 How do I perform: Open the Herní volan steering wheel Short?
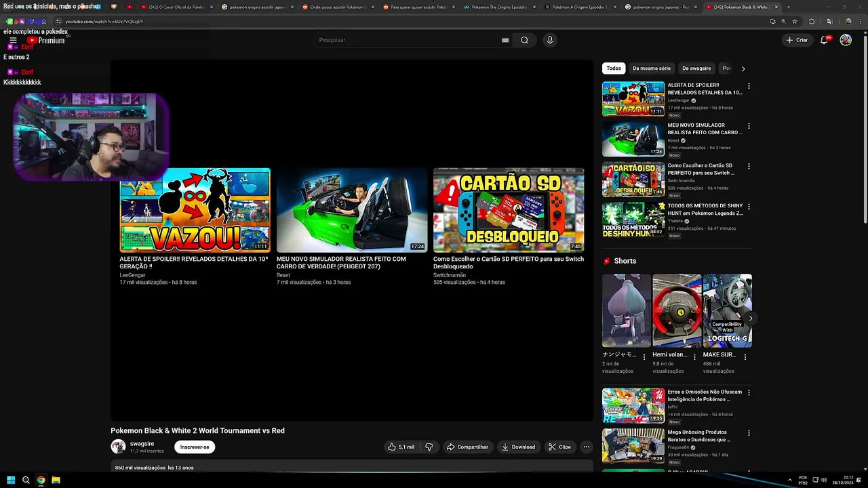pos(677,310)
